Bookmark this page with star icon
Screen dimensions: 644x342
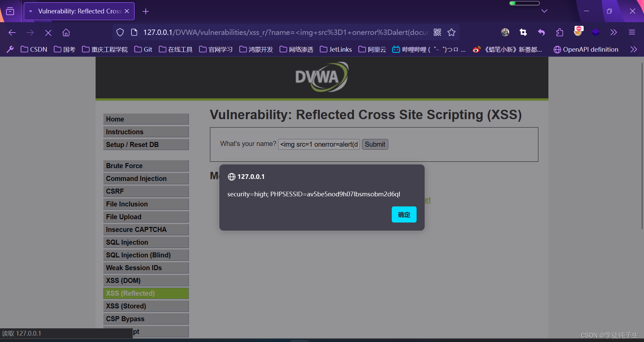(x=451, y=32)
